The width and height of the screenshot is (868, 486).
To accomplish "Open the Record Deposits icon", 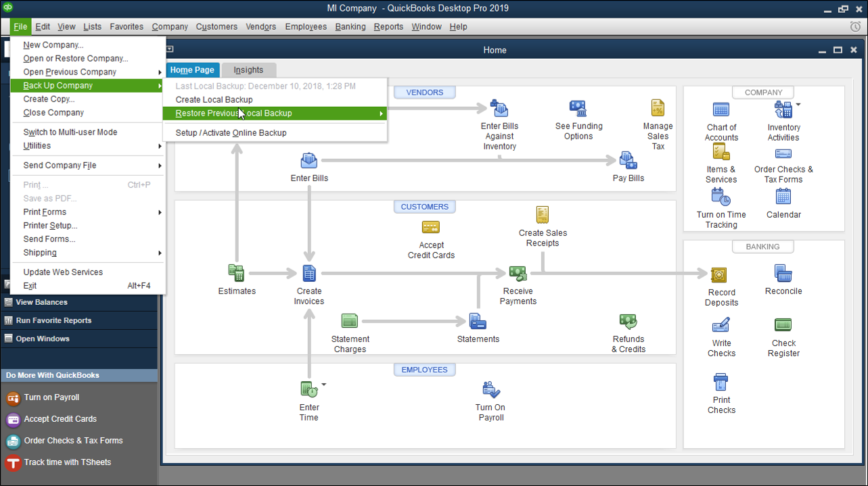I will click(718, 275).
